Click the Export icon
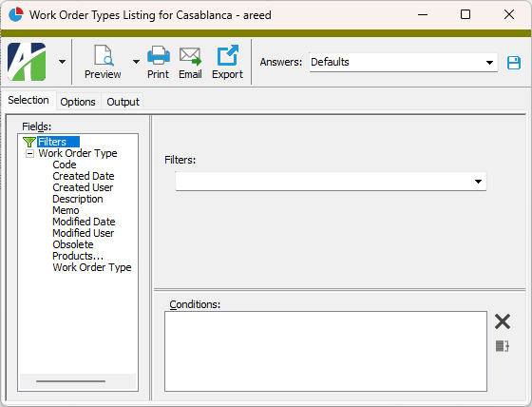 click(x=227, y=55)
